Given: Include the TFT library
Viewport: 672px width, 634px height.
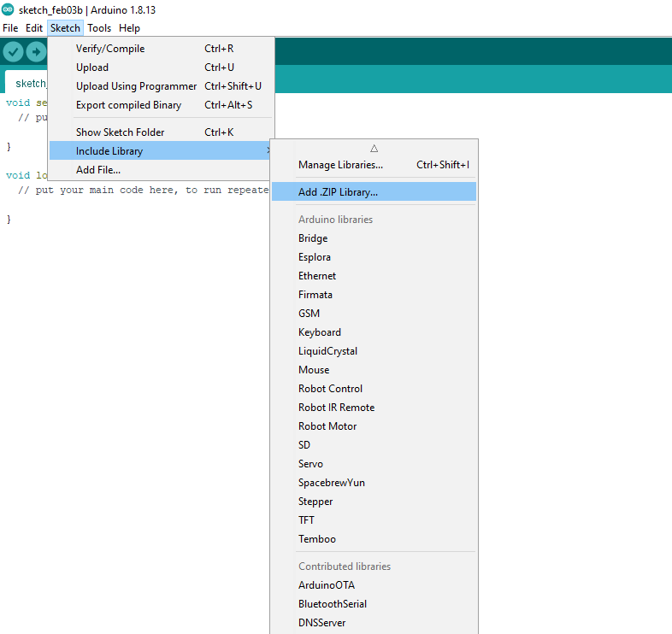Looking at the screenshot, I should click(374, 520).
